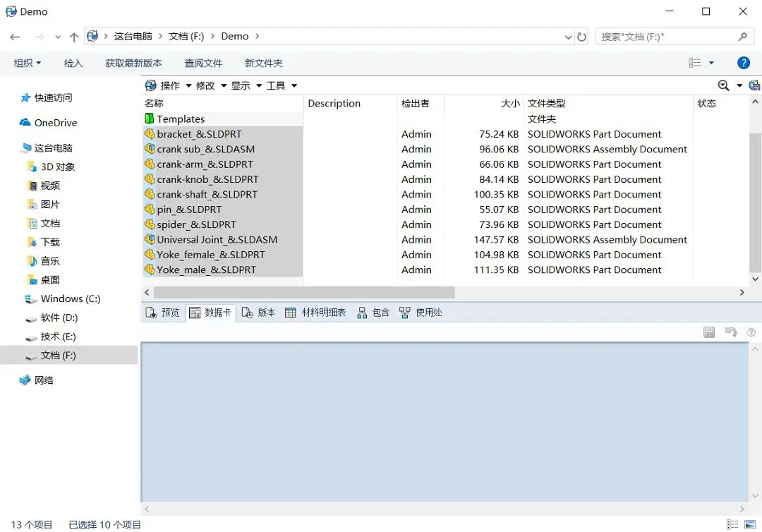The height and width of the screenshot is (532, 762).
Task: Click the help icon in data card toolbar
Action: click(751, 332)
